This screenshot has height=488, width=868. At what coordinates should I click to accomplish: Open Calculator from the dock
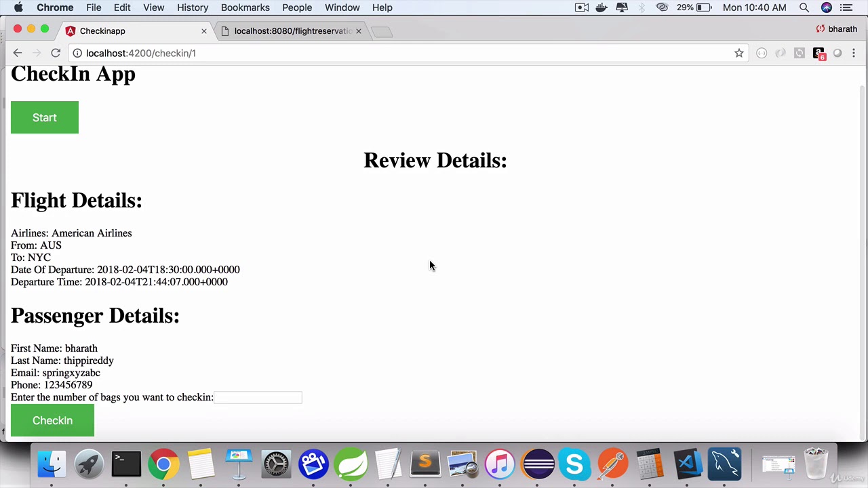pos(650,464)
